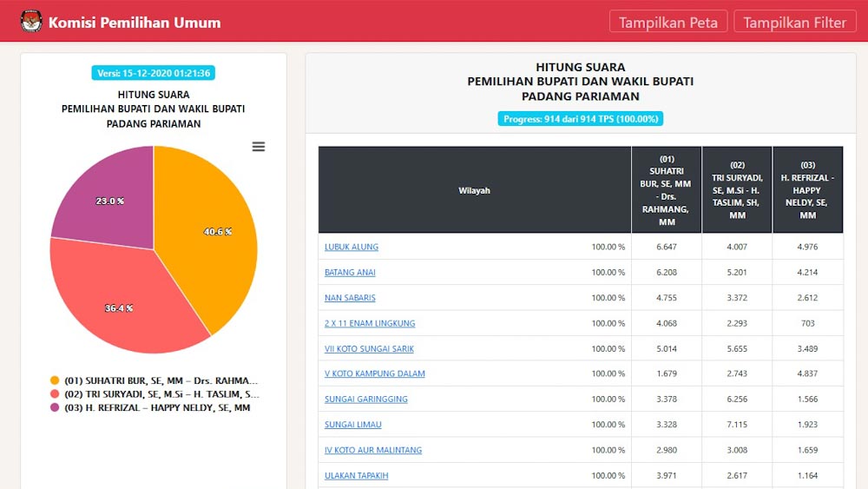
Task: Click the Tampilkan Peta button
Action: [x=667, y=23]
